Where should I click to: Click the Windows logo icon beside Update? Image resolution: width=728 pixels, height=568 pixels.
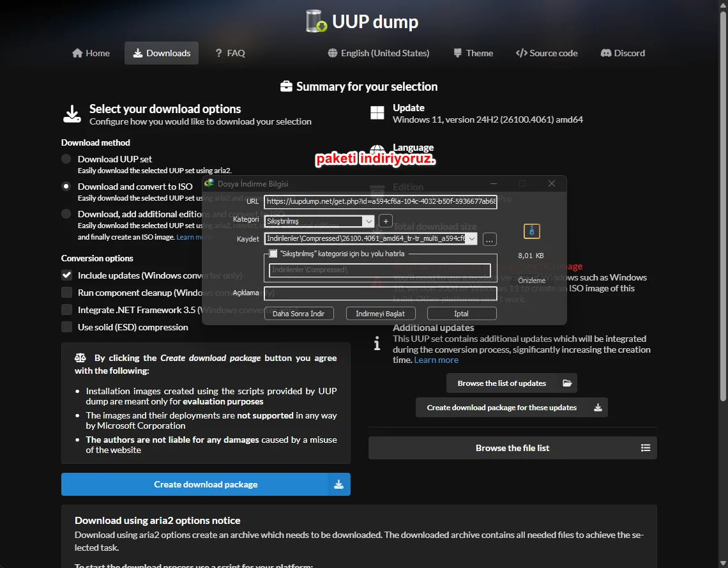(377, 112)
